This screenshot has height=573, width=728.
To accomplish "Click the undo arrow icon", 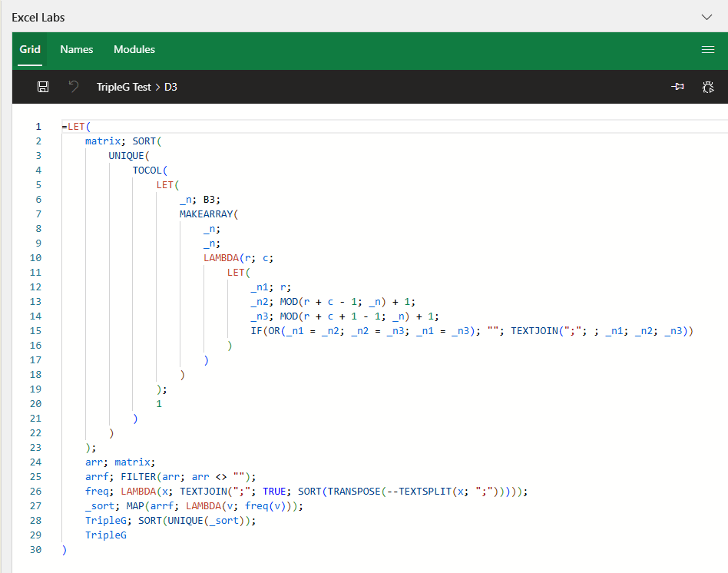I will coord(74,87).
